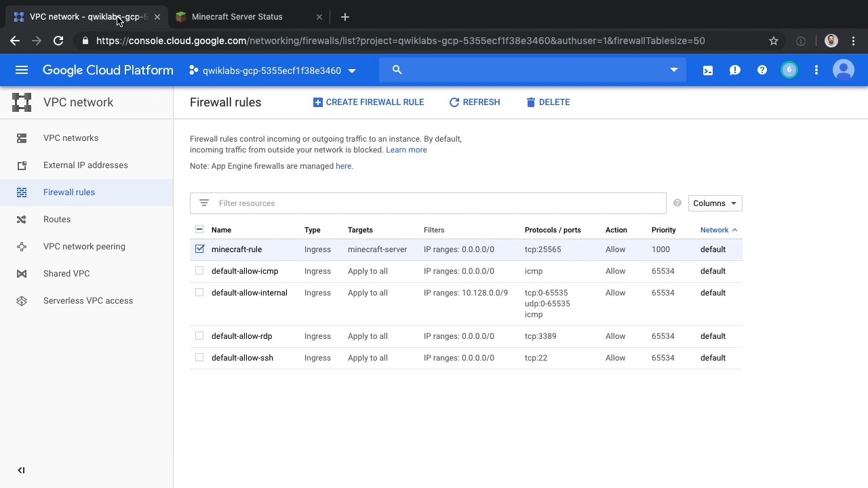The height and width of the screenshot is (488, 868).
Task: Click the user account avatar
Action: 844,70
